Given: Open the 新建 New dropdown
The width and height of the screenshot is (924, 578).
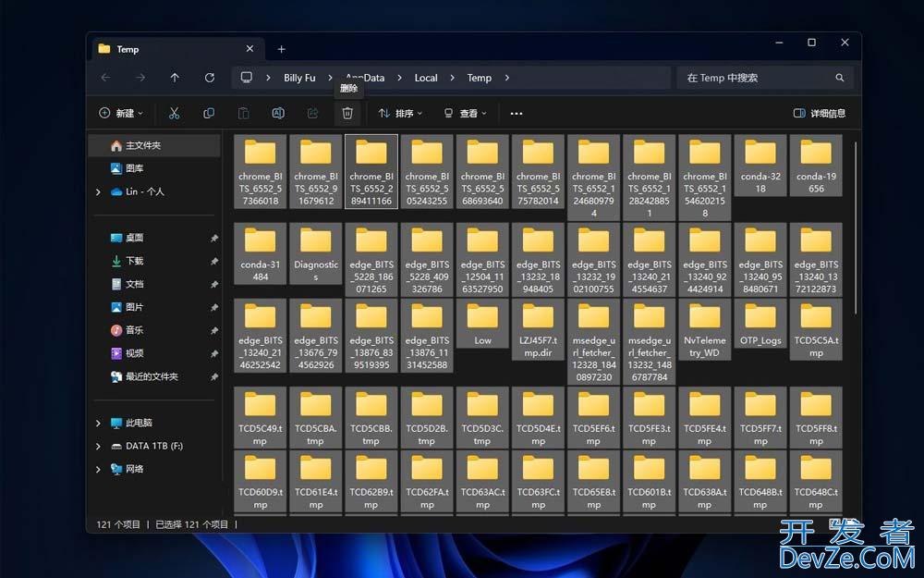Looking at the screenshot, I should [121, 113].
